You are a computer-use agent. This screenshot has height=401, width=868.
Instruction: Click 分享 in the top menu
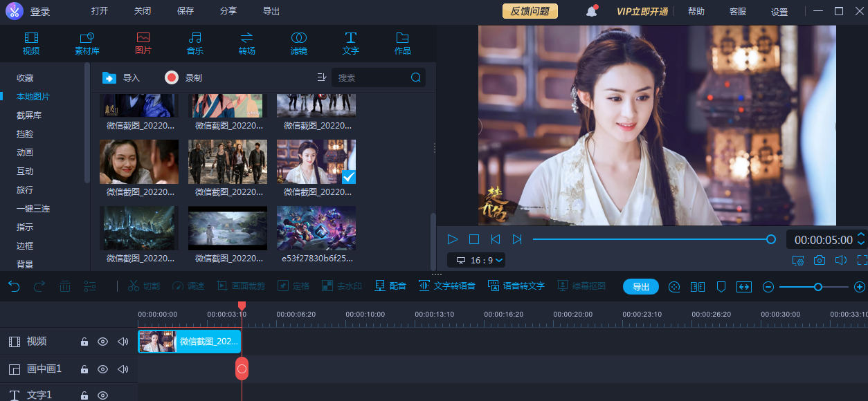pyautogui.click(x=228, y=11)
